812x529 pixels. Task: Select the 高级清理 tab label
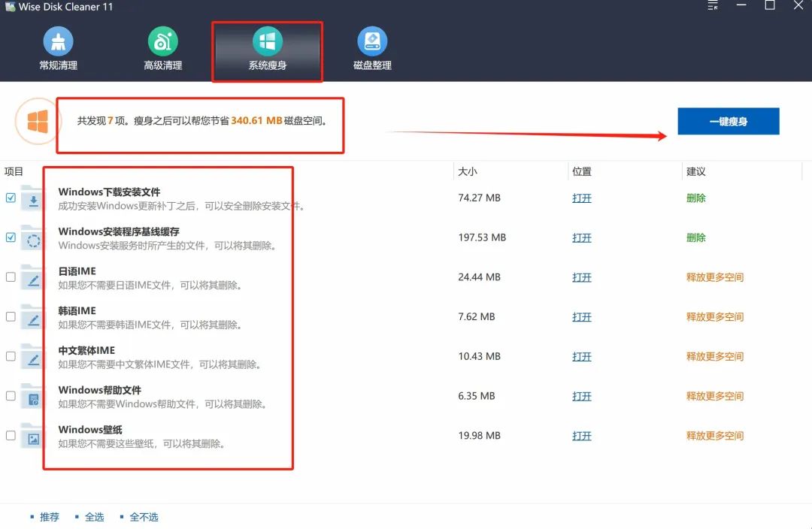(162, 65)
